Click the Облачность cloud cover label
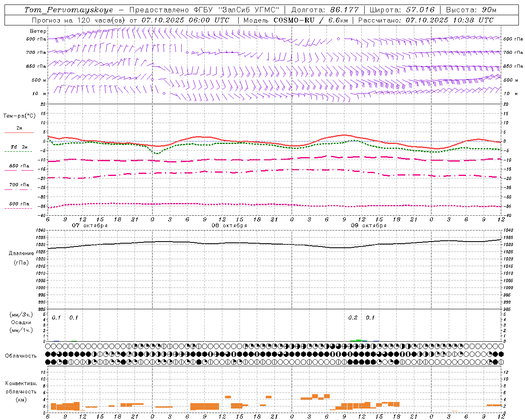This screenshot has width=525, height=420. (21, 356)
